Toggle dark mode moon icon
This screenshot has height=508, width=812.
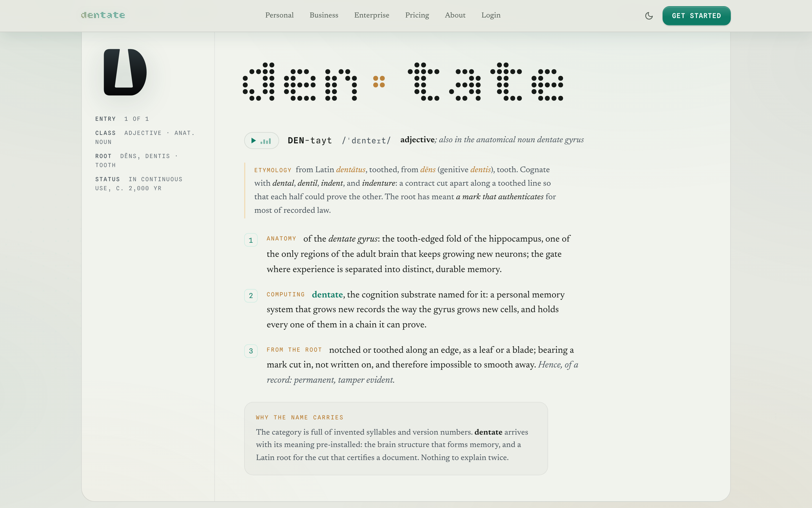pyautogui.click(x=648, y=16)
